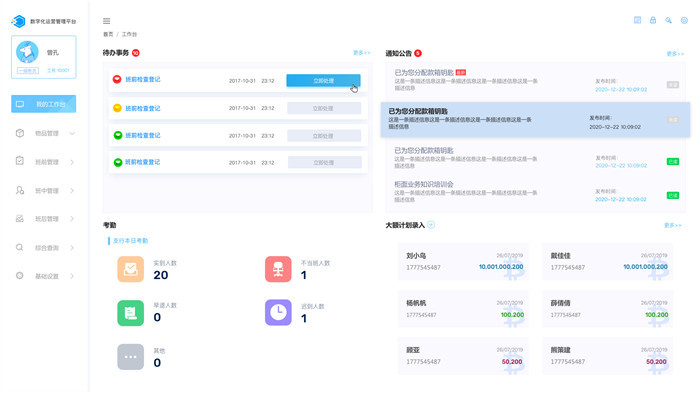
Task: Go to 首页 in the breadcrumb
Action: (108, 34)
